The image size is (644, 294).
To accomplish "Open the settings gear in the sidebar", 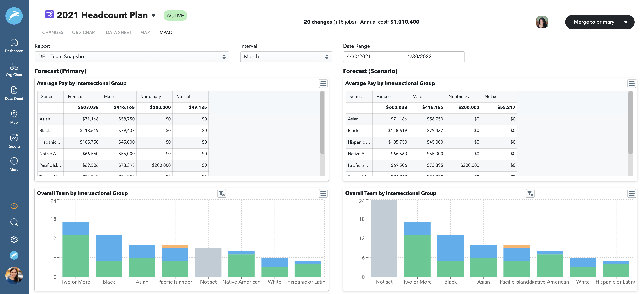I will [14, 239].
